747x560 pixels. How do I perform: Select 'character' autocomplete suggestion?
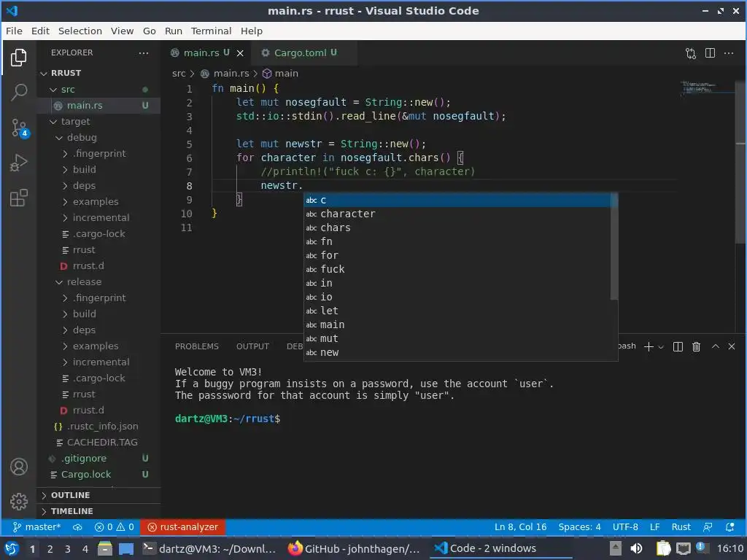tap(457, 214)
